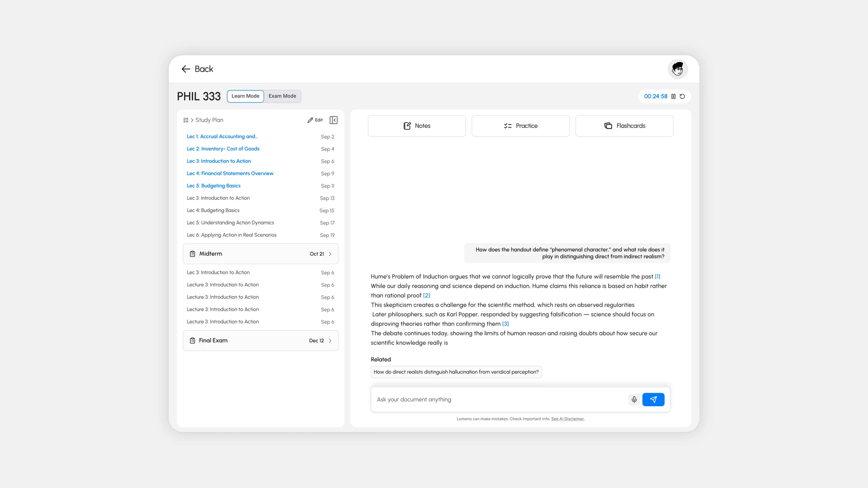Click the 00:24:58 timer display

[656, 96]
